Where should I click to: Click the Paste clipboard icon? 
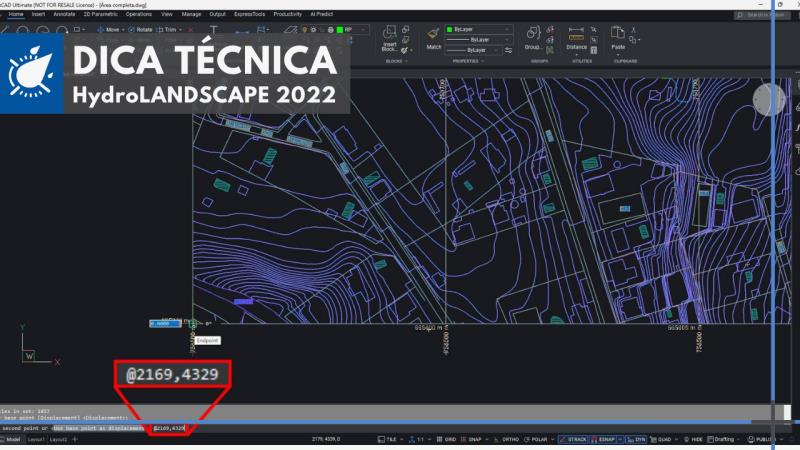tap(618, 33)
